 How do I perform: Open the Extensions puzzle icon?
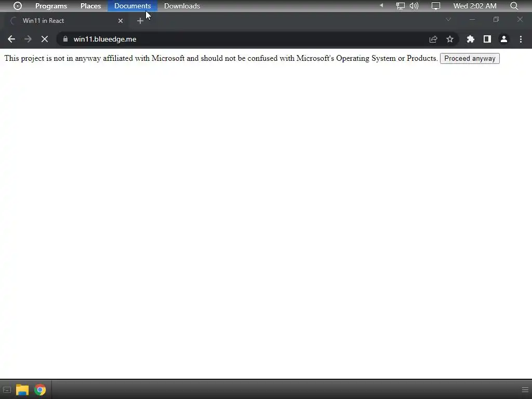pos(470,39)
